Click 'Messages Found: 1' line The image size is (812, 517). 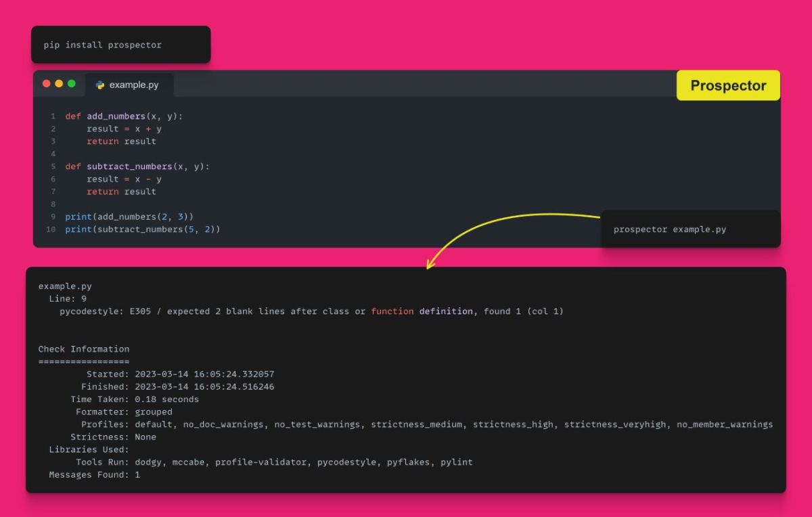pos(94,475)
